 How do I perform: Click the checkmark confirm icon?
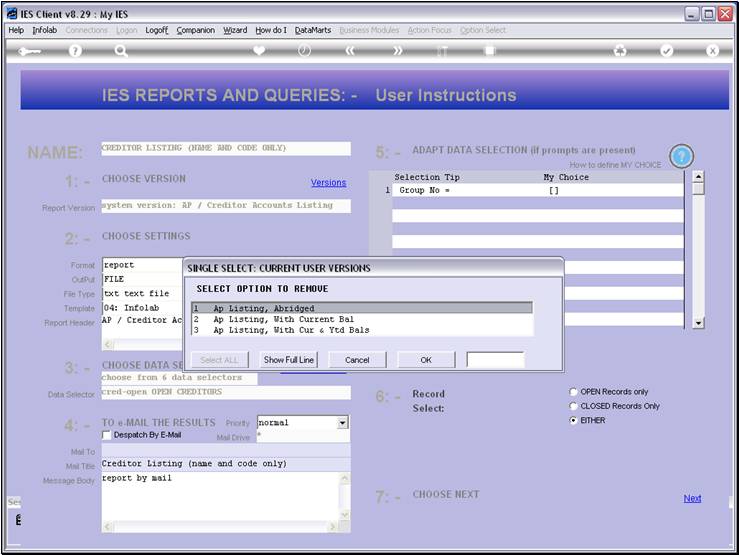666,50
